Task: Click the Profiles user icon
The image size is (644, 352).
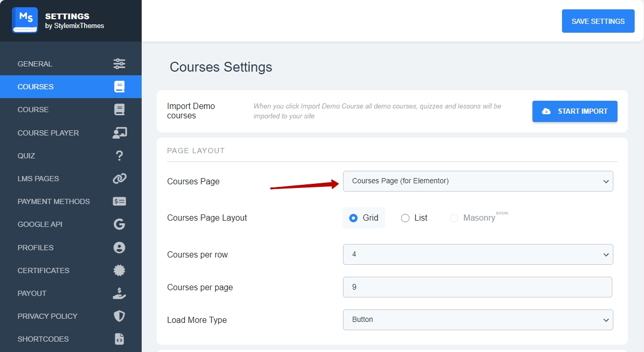Action: coord(119,248)
